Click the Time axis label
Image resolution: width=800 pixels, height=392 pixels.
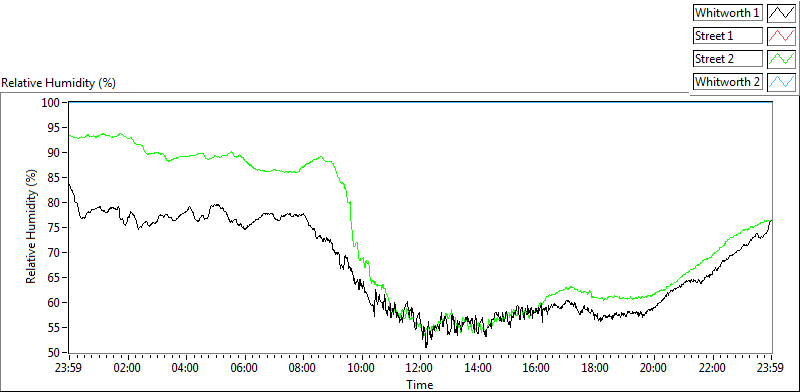[419, 384]
